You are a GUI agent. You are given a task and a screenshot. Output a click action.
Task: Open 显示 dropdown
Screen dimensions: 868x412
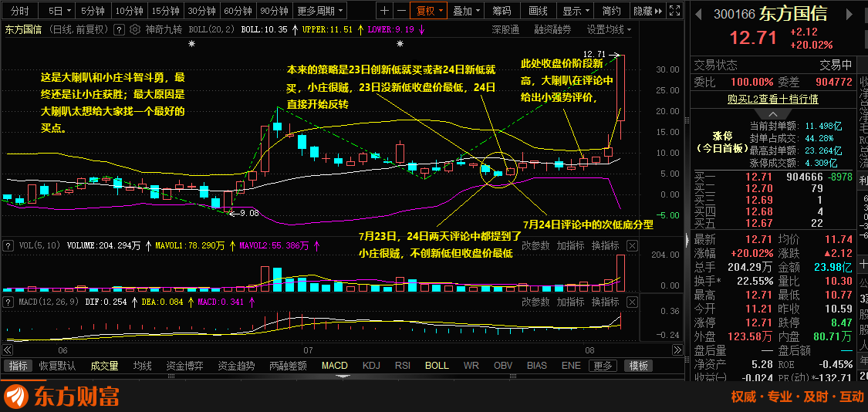(x=576, y=10)
